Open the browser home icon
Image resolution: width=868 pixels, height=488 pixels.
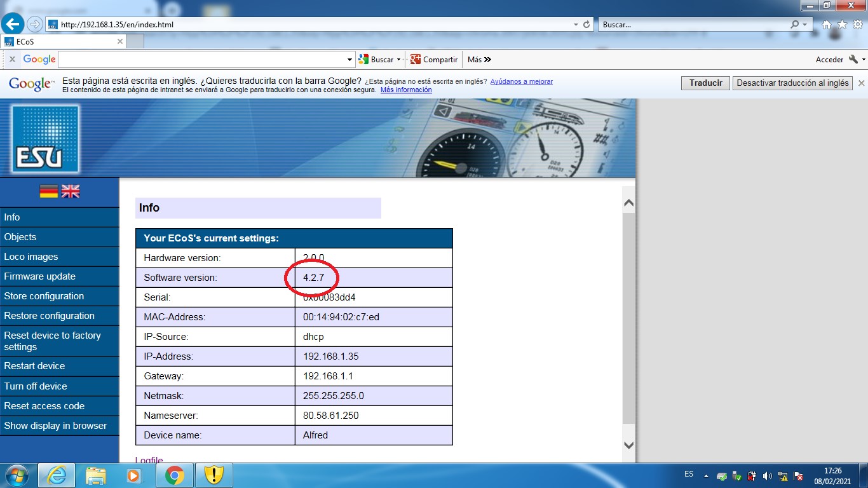pyautogui.click(x=827, y=25)
